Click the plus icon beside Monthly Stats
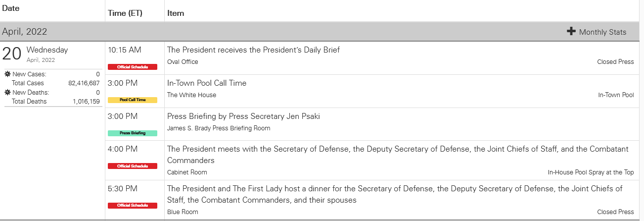This screenshot has height=221, width=644. coord(571,32)
